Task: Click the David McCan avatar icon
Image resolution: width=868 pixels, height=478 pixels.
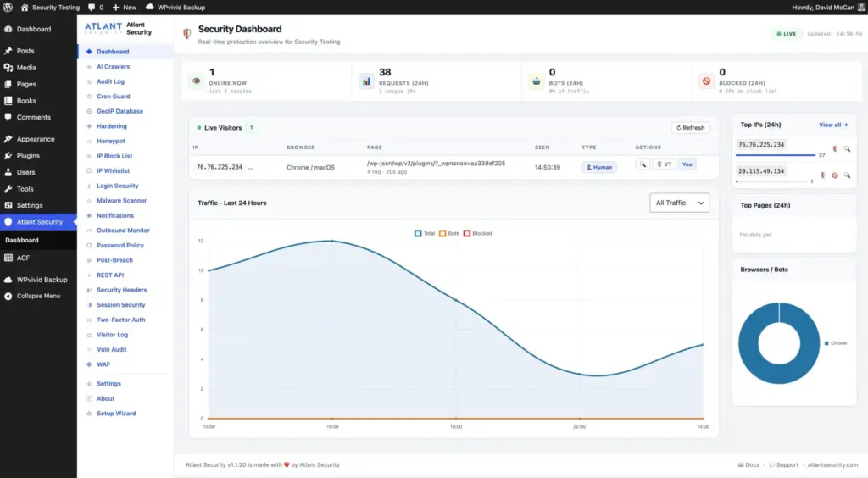Action: [861, 7]
